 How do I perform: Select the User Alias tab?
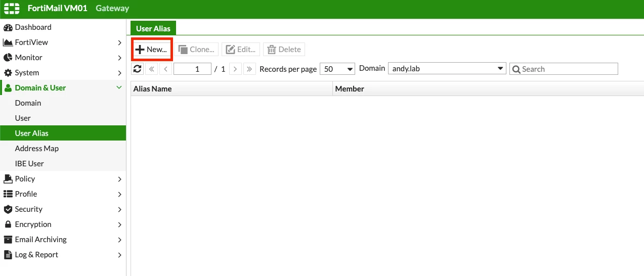(x=153, y=28)
